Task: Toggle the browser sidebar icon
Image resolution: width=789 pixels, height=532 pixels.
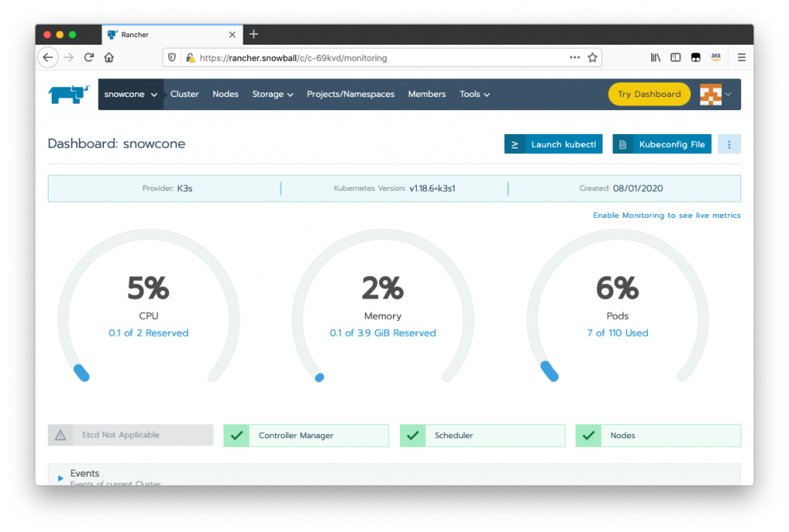Action: pos(675,58)
